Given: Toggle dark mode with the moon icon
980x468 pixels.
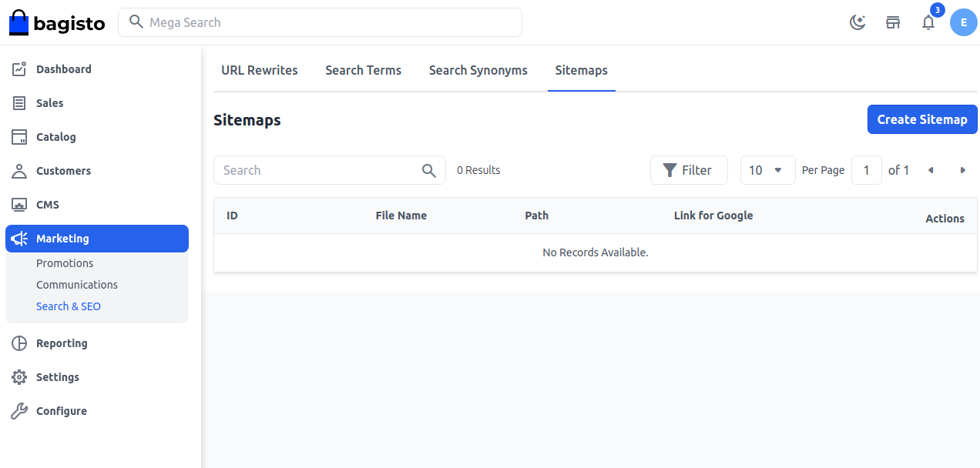Looking at the screenshot, I should (x=857, y=22).
